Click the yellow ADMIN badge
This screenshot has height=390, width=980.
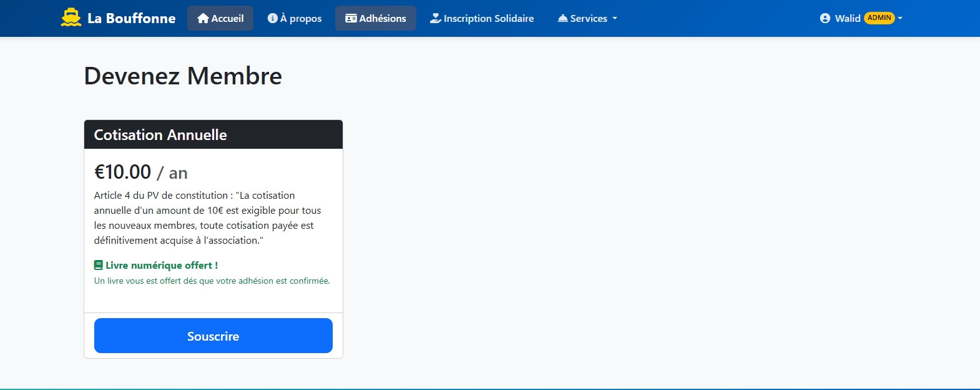[880, 18]
